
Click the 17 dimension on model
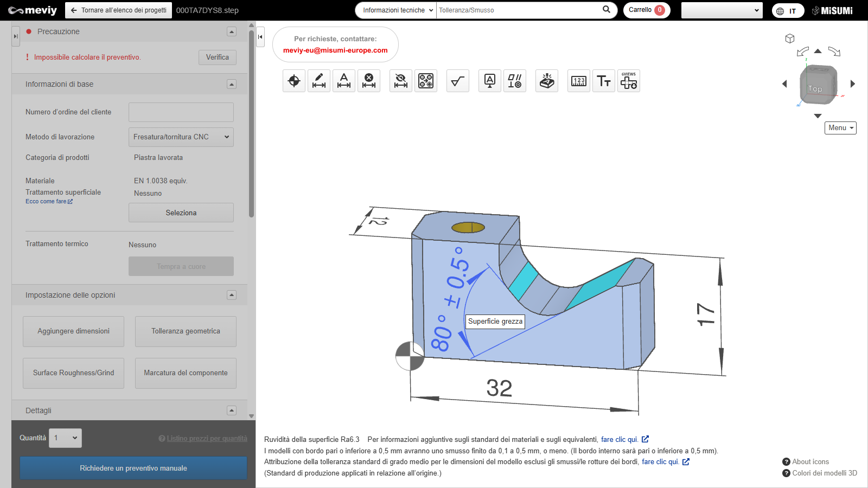point(705,314)
